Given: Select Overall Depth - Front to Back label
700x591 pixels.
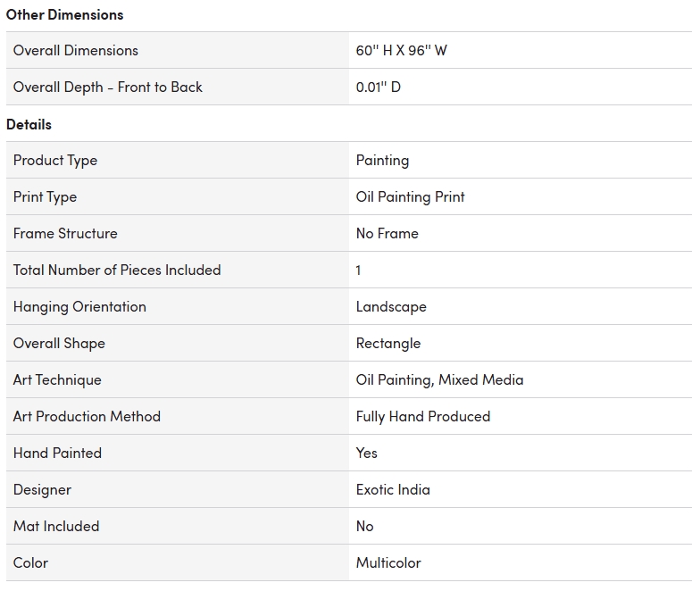Looking at the screenshot, I should (x=108, y=87).
